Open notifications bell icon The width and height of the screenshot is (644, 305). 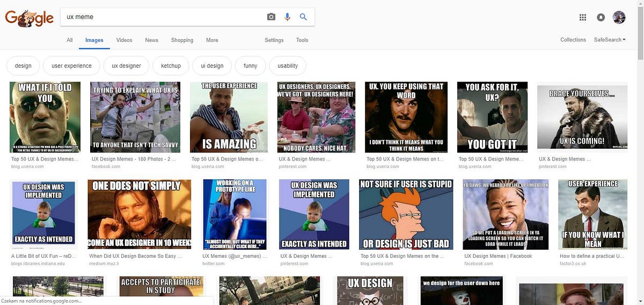pos(601,17)
